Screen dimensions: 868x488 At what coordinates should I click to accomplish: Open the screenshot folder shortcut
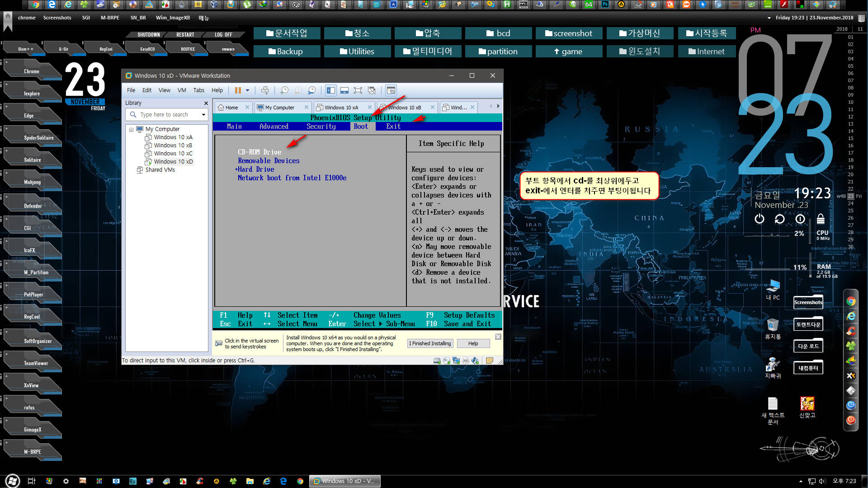(x=569, y=33)
